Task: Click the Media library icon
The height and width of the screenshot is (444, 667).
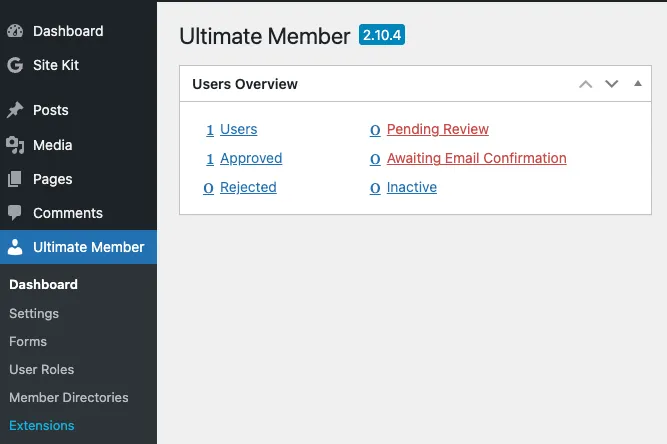Action: coord(15,145)
